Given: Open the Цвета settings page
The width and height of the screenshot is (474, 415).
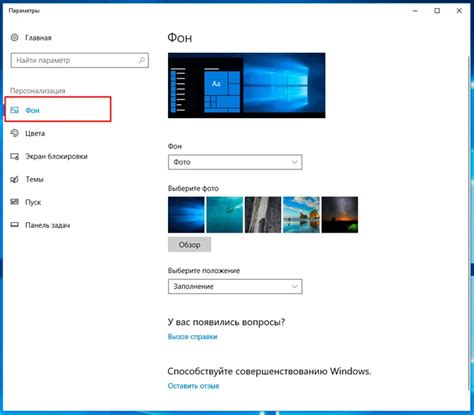Looking at the screenshot, I should [x=35, y=133].
